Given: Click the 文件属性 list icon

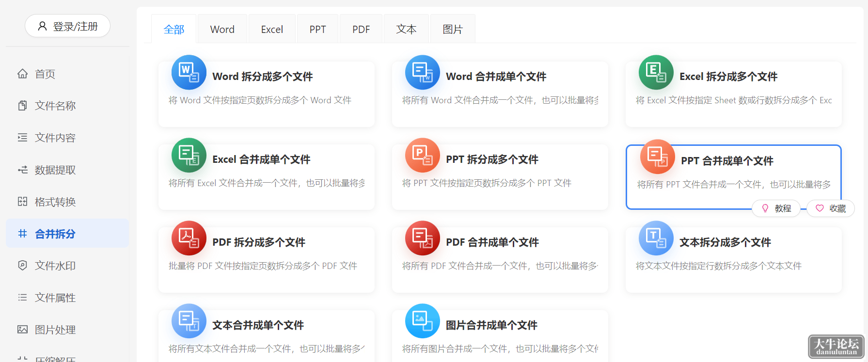Looking at the screenshot, I should (23, 298).
